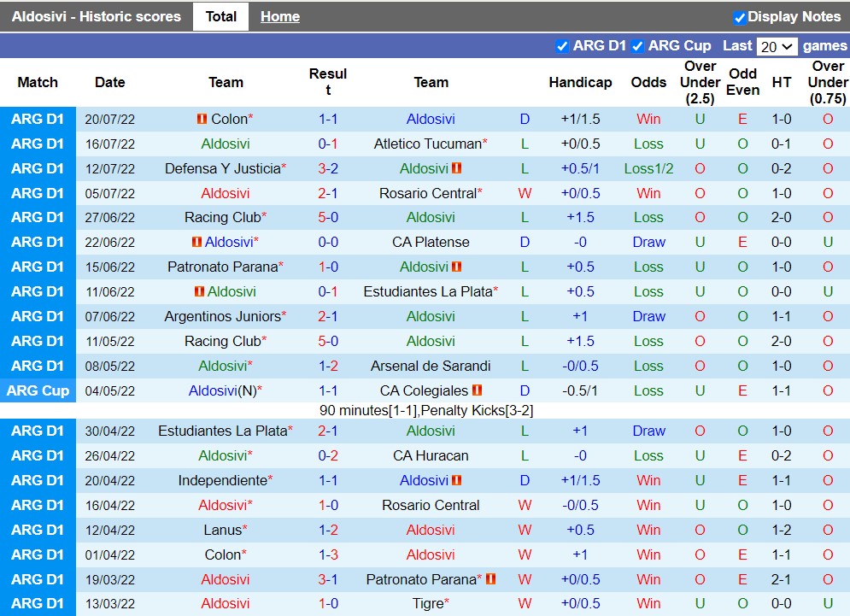Click the 3-1 score against Patronato Parana
The width and height of the screenshot is (850, 616).
[328, 580]
